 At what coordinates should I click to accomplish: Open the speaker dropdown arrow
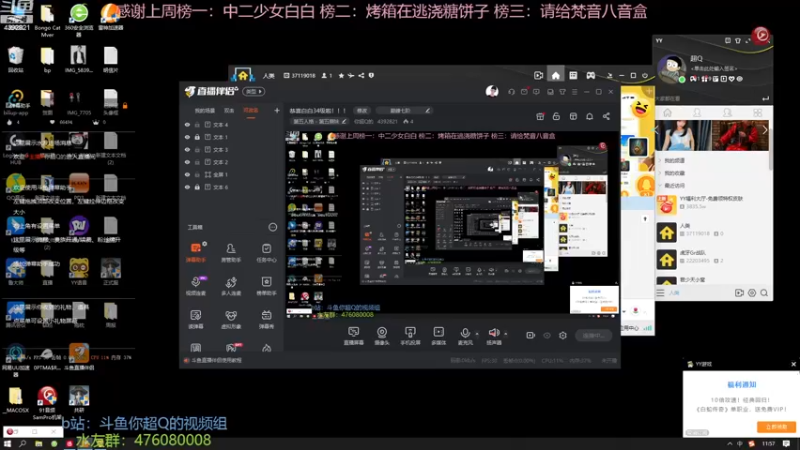pos(506,334)
